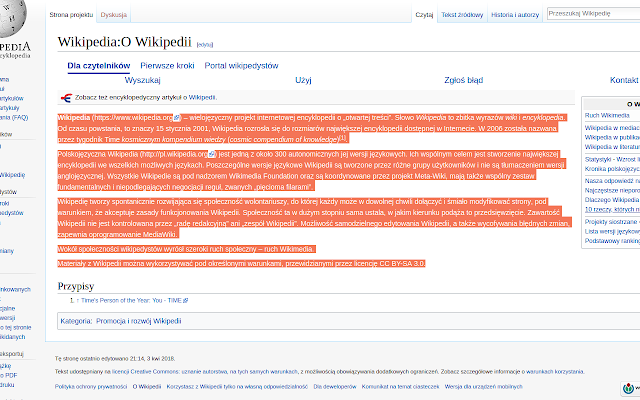Image resolution: width=640 pixels, height=400 pixels.
Task: Open the Użyj section link
Action: (x=303, y=80)
